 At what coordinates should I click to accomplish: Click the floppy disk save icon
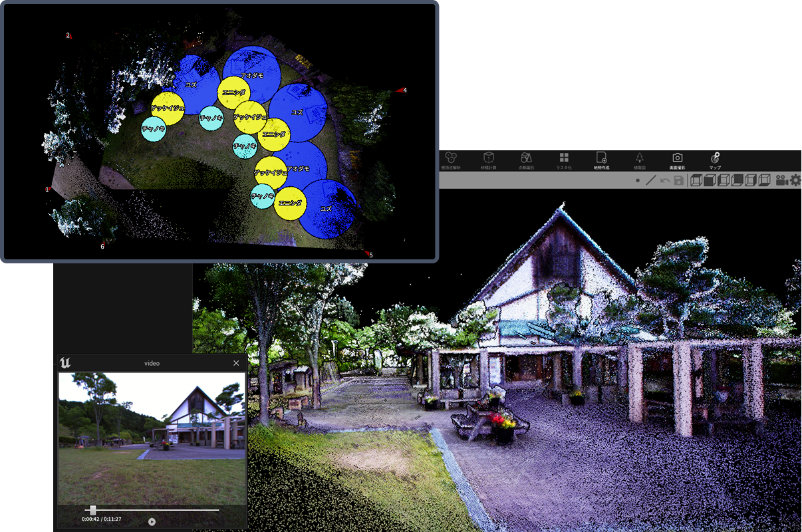pyautogui.click(x=678, y=180)
